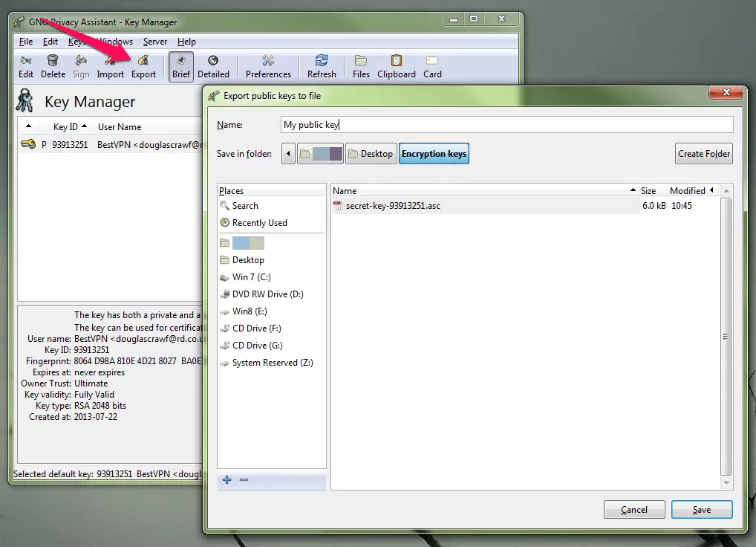
Task: Click the Delete key toolbar icon
Action: pyautogui.click(x=53, y=66)
